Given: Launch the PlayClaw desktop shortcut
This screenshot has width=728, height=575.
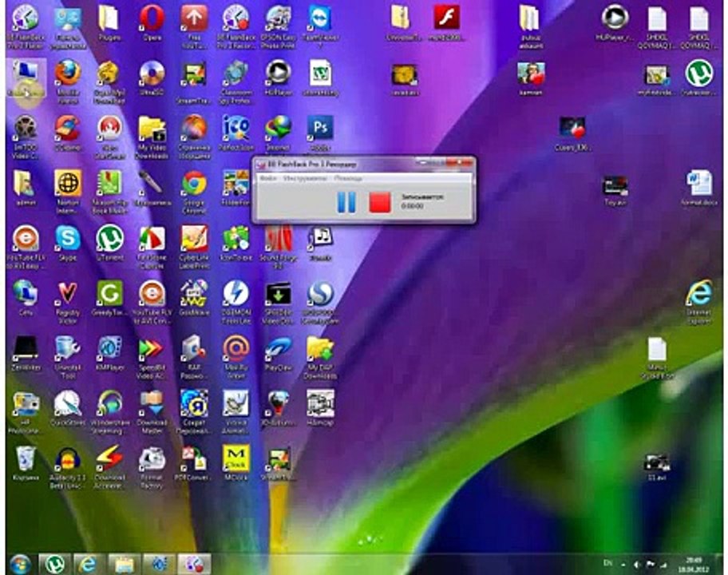Looking at the screenshot, I should 278,354.
